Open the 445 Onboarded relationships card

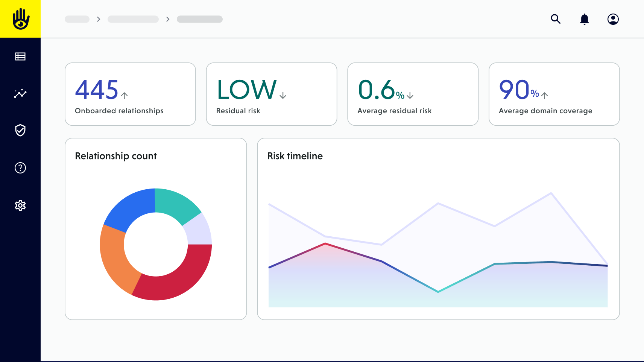130,94
